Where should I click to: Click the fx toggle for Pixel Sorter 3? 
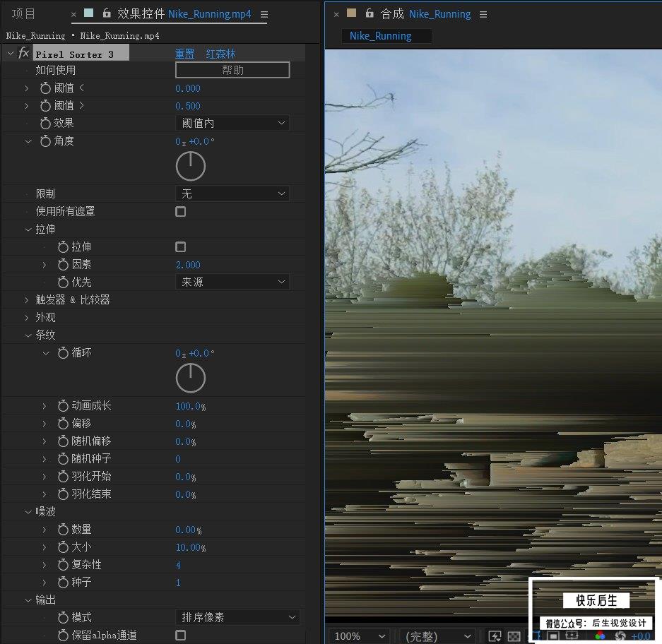(x=23, y=53)
